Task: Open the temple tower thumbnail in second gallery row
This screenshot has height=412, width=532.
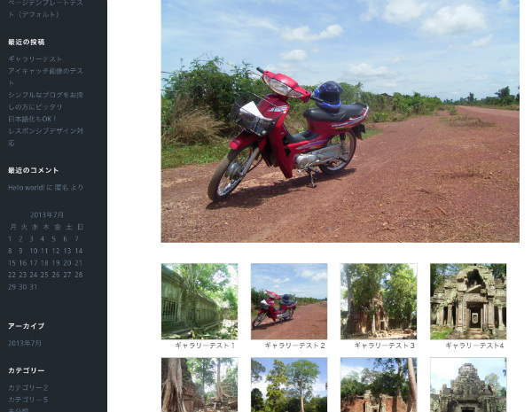Action: [468, 385]
